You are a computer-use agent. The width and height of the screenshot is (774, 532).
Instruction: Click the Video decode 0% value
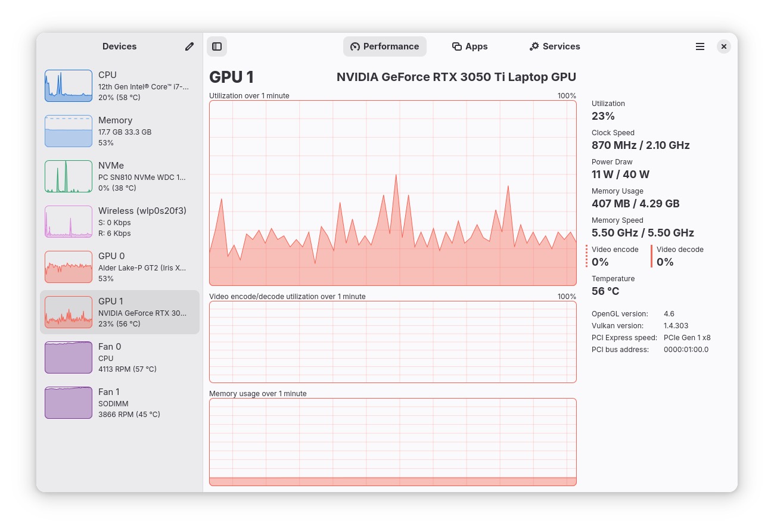click(665, 262)
